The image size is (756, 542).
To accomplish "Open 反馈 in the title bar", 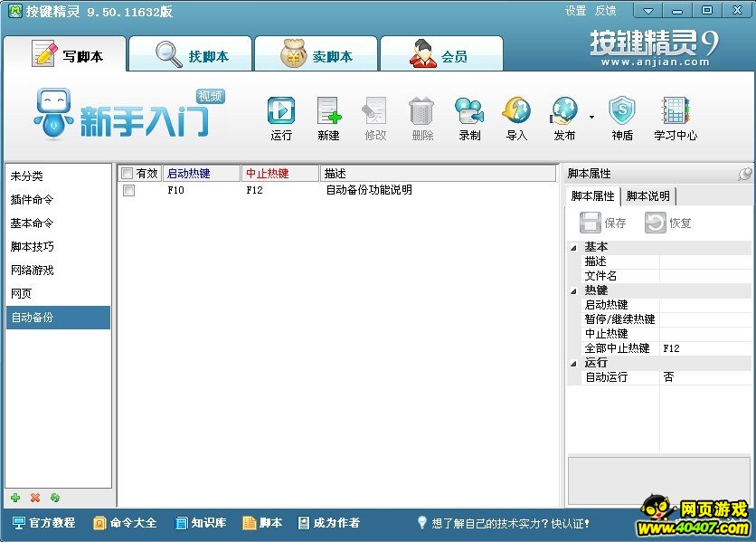I will (x=606, y=10).
